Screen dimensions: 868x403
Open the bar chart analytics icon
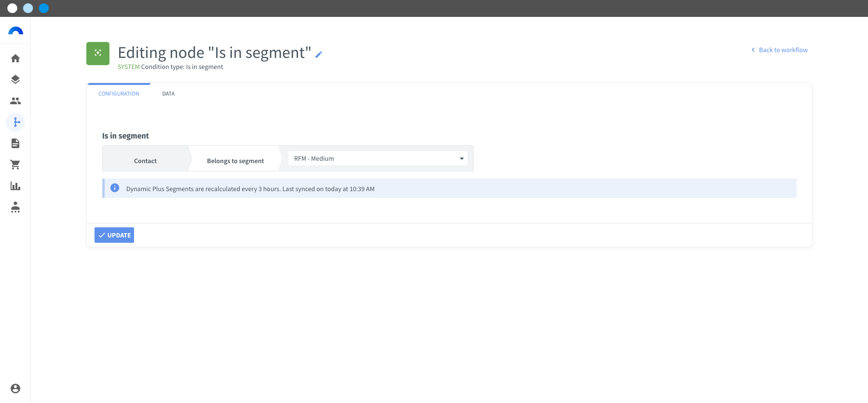15,186
